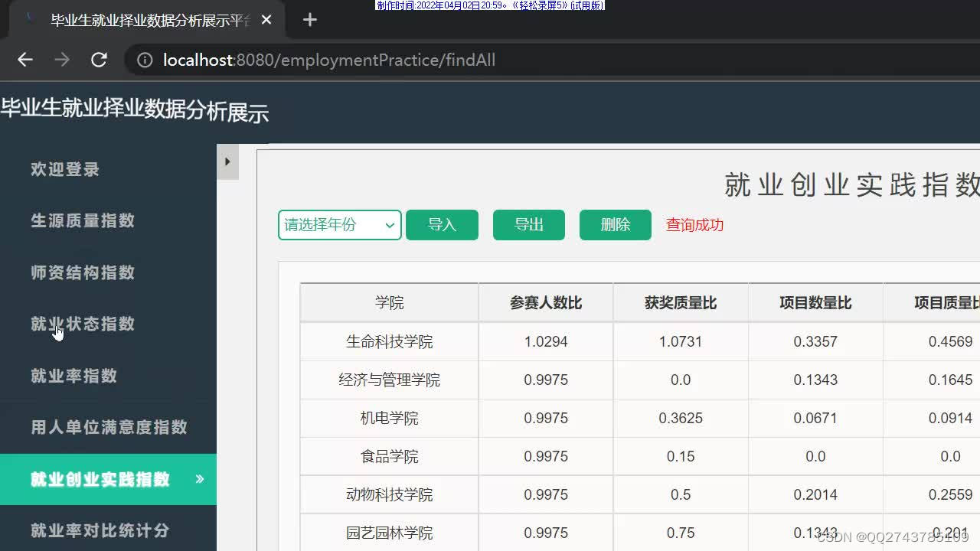Focus the localhost address bar URL
The image size is (980, 551).
point(329,60)
